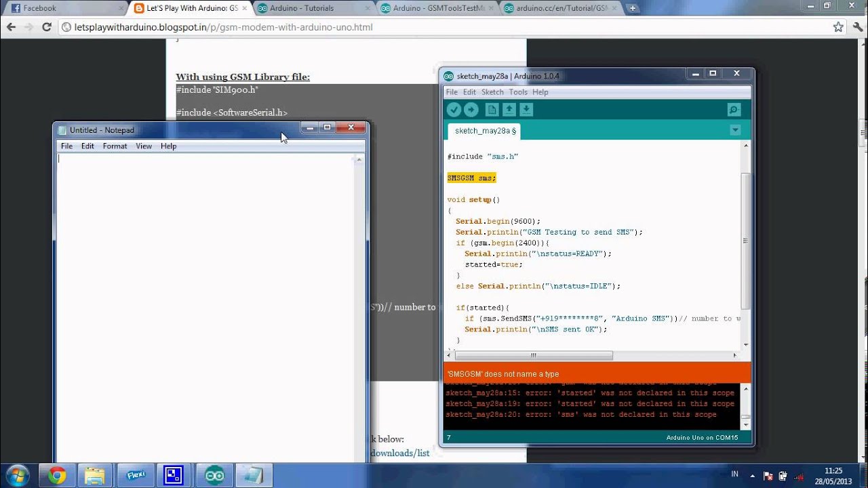The width and height of the screenshot is (868, 488).
Task: Switch to Facebook browser tab
Action: [x=63, y=8]
